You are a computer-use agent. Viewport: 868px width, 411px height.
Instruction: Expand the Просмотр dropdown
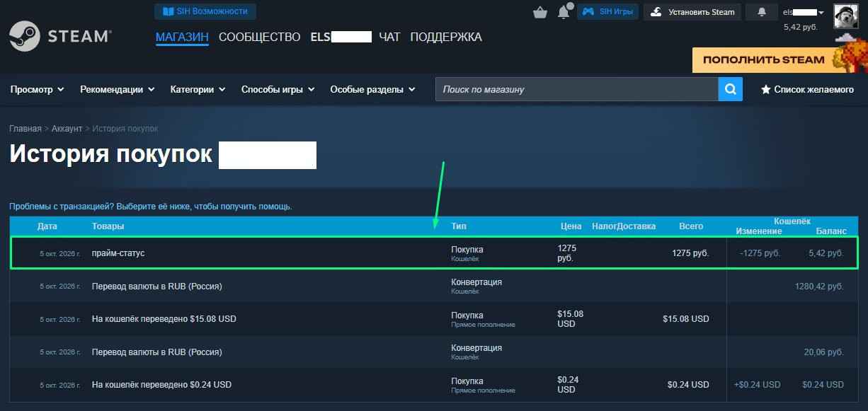click(37, 90)
